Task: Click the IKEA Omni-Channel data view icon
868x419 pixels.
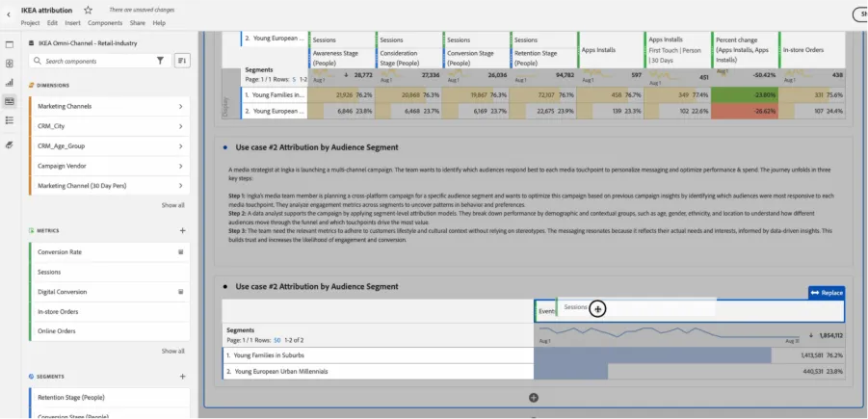Action: coord(32,43)
